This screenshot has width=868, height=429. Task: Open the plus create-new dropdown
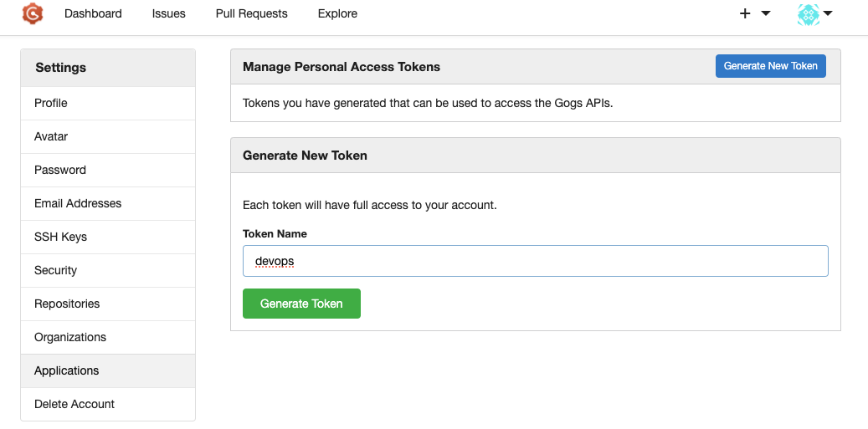(754, 13)
